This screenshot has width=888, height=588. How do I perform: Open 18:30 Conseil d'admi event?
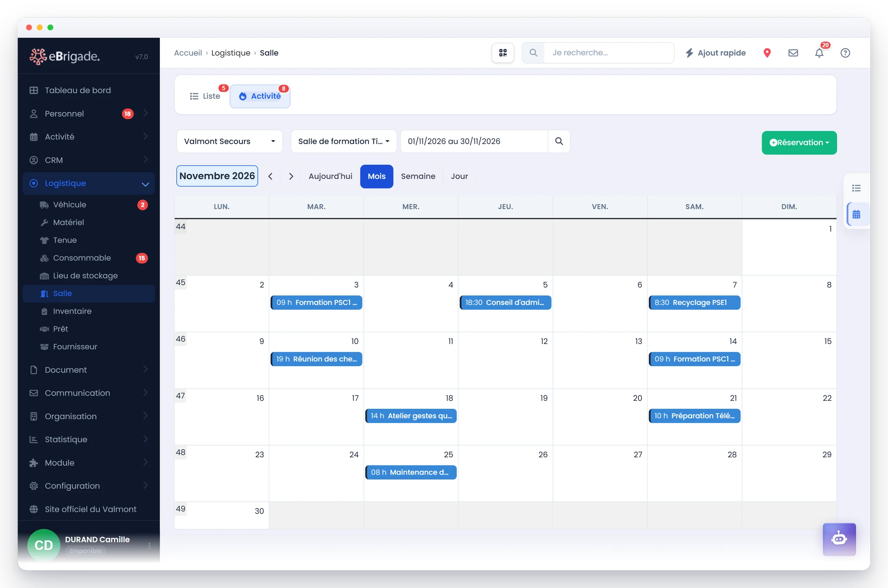(505, 302)
